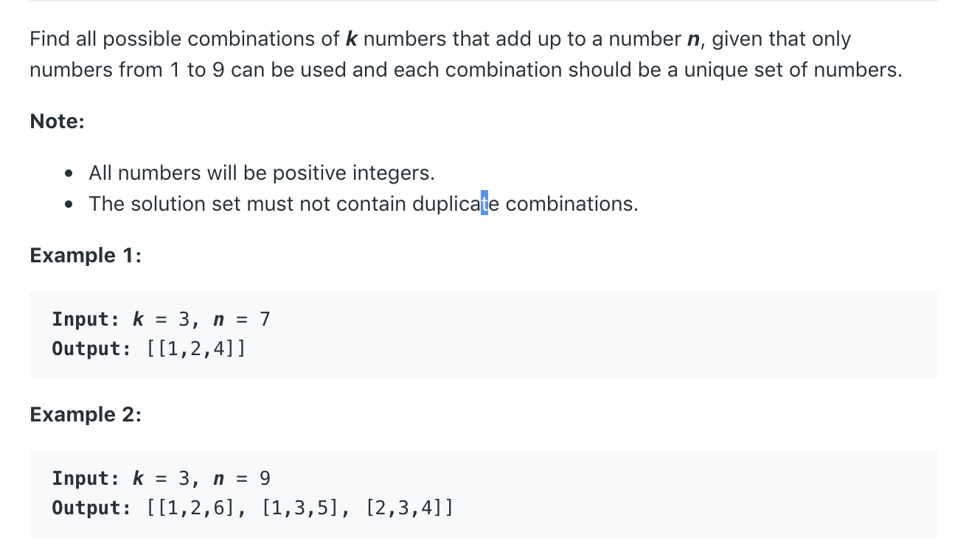Click the "Input:" label in Example 1
This screenshot has height=560, width=966.
86,319
